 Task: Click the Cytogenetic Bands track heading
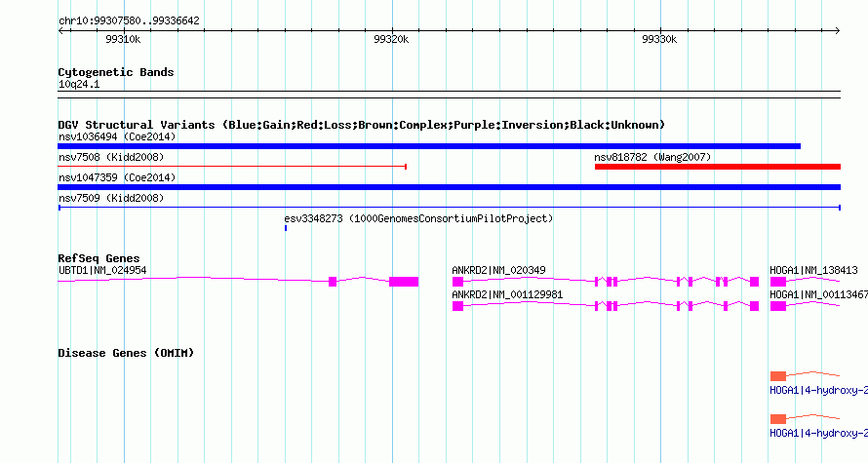pos(116,72)
